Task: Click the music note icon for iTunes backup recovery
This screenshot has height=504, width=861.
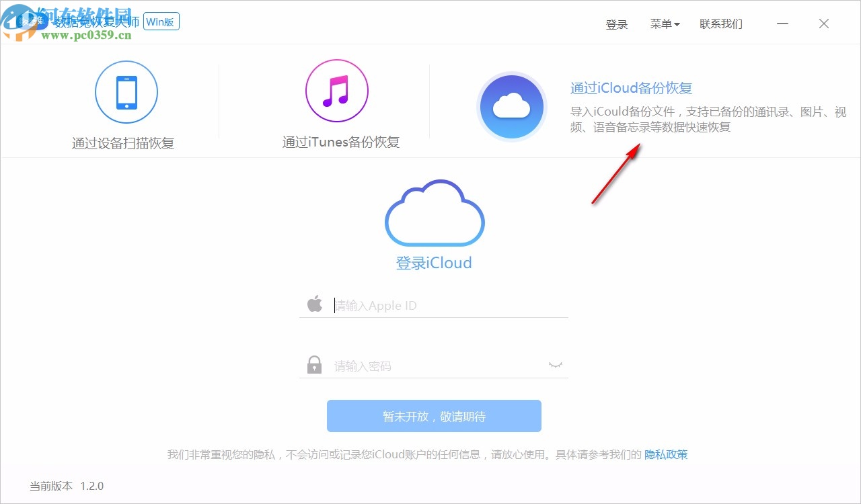Action: click(x=337, y=91)
